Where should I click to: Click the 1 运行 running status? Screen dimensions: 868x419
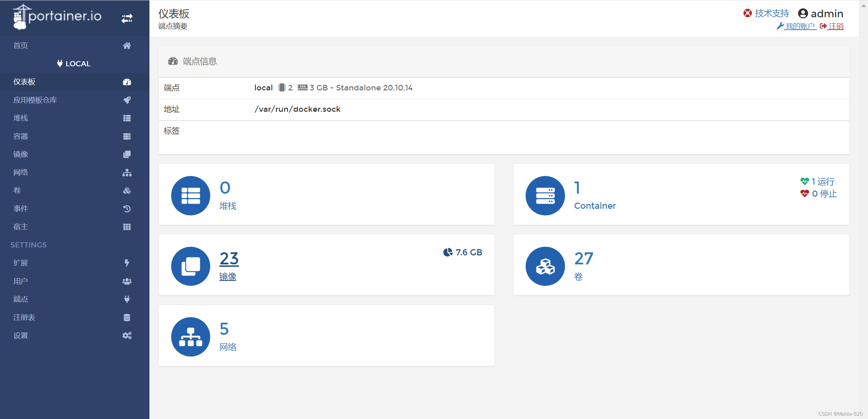click(x=818, y=182)
